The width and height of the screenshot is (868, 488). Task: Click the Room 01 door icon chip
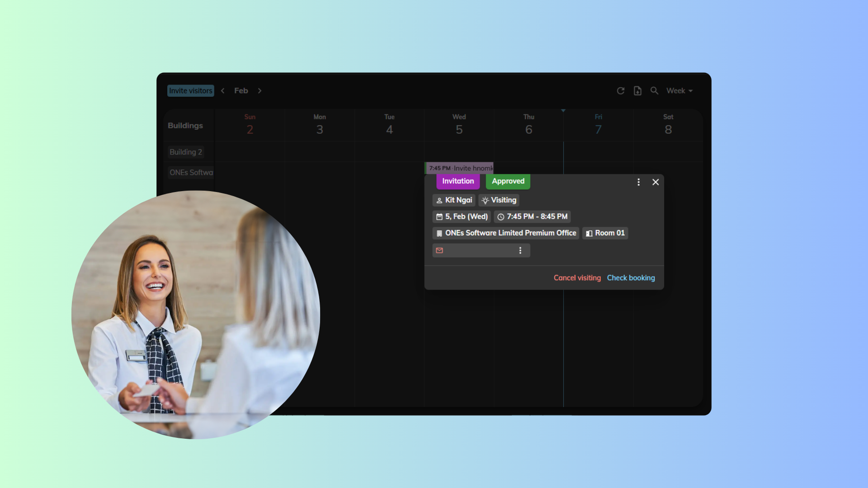click(x=605, y=233)
